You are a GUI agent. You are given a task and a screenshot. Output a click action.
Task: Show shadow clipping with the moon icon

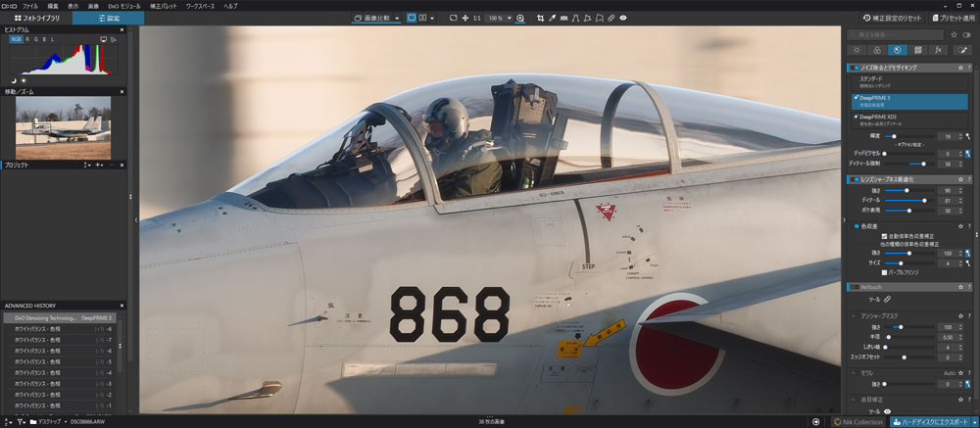[14, 80]
